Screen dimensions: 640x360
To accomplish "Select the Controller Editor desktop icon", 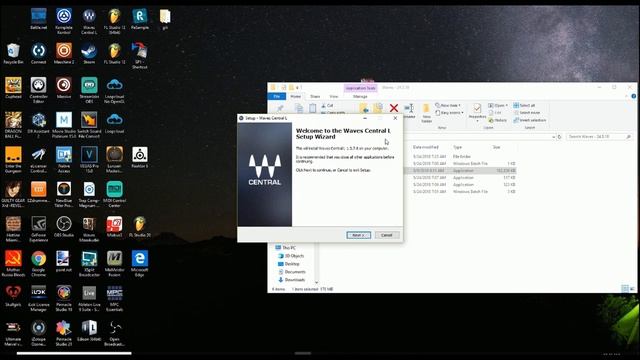I will [x=39, y=91].
